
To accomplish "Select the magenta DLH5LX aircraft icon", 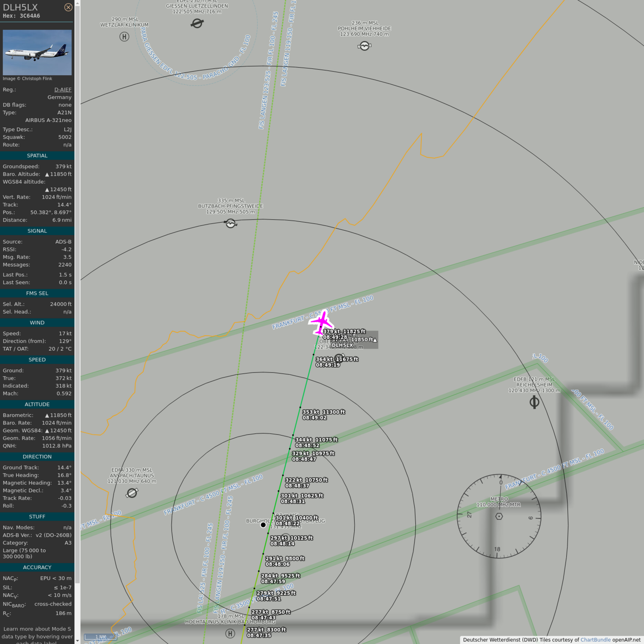I will tap(321, 322).
